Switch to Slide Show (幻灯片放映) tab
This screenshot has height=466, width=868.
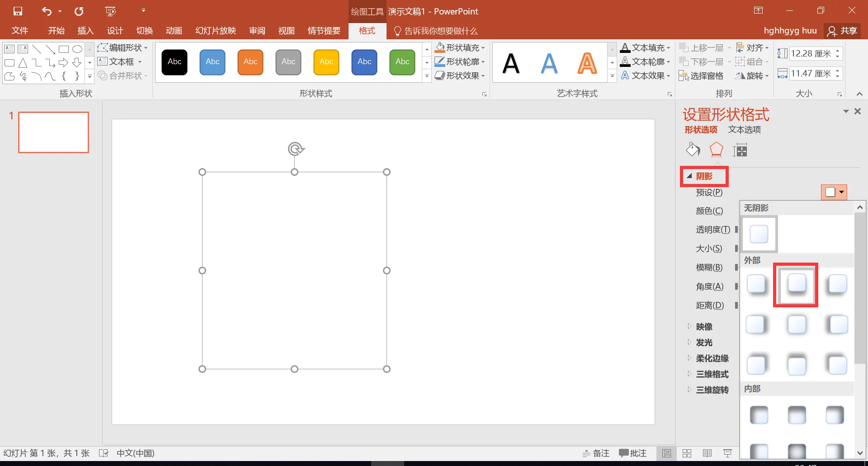(x=216, y=31)
